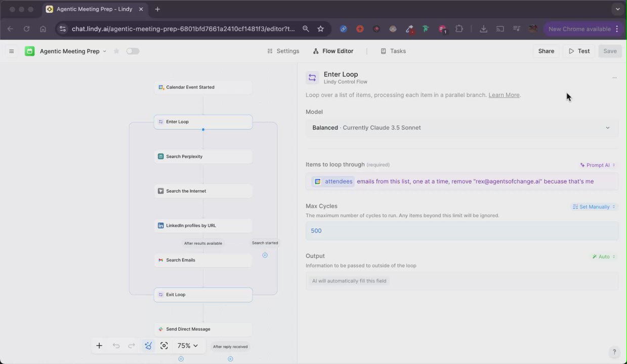
Task: Select the Agentic Meeting Prep - Lindy tab
Action: pyautogui.click(x=95, y=9)
